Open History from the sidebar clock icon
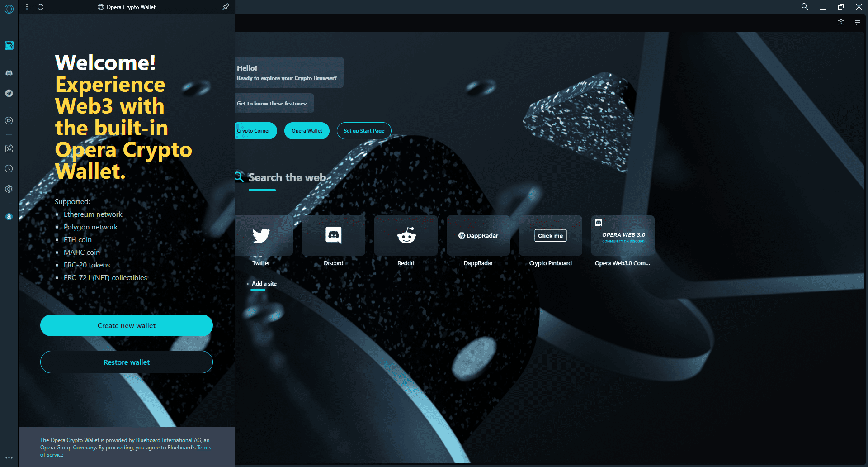 pos(9,169)
